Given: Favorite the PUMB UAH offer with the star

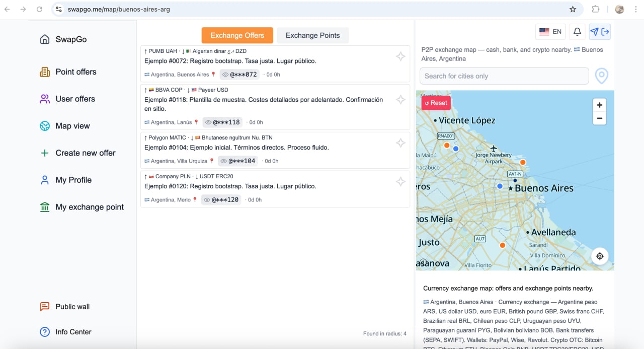Looking at the screenshot, I should click(x=400, y=56).
